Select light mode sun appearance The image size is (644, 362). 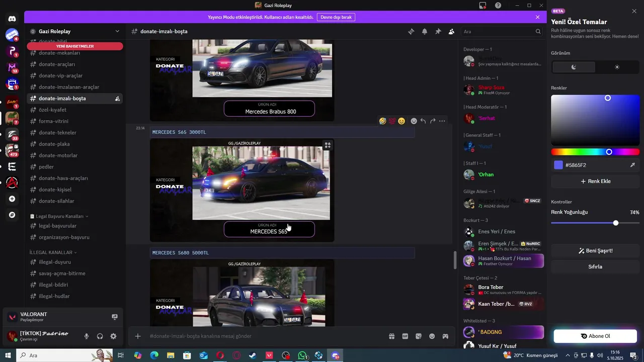(617, 67)
